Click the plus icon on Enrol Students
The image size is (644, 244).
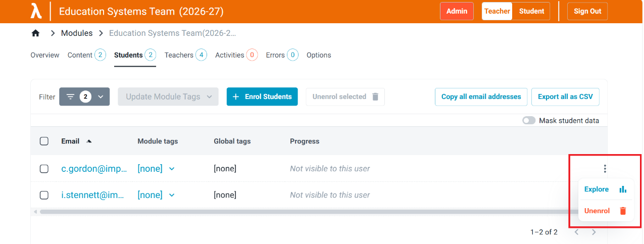(x=235, y=96)
